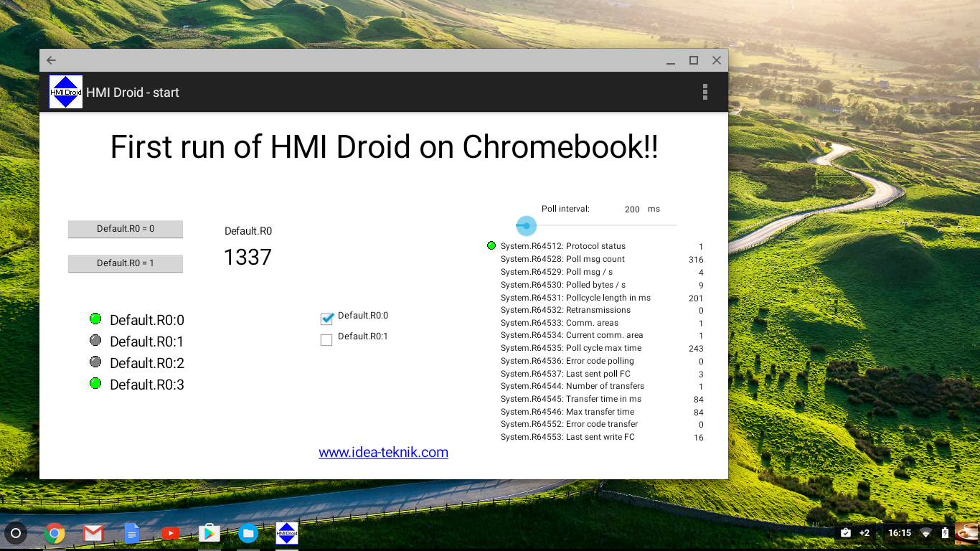Click the poll cycle max time value 243

pyautogui.click(x=695, y=349)
